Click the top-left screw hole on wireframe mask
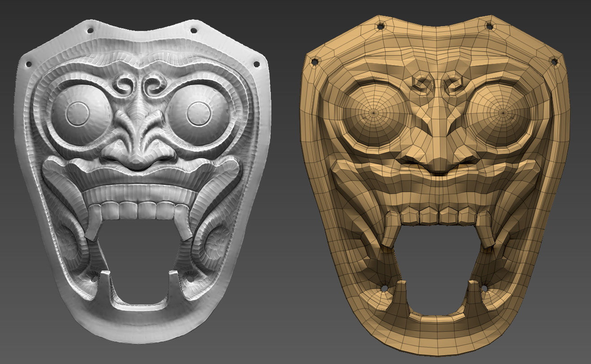Viewport: 591px width, 364px height. 381,26
